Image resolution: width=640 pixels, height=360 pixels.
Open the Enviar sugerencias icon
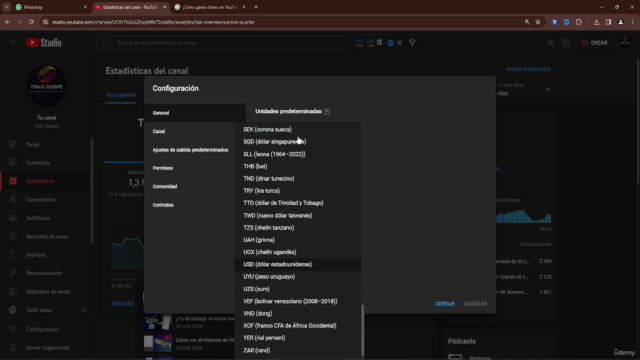click(13, 348)
